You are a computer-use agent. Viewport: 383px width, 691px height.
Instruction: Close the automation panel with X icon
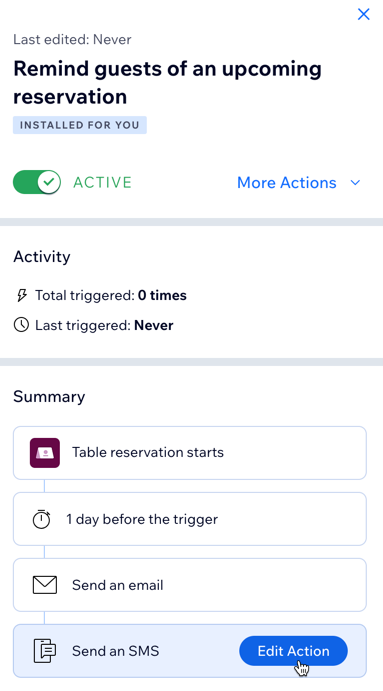(x=363, y=15)
